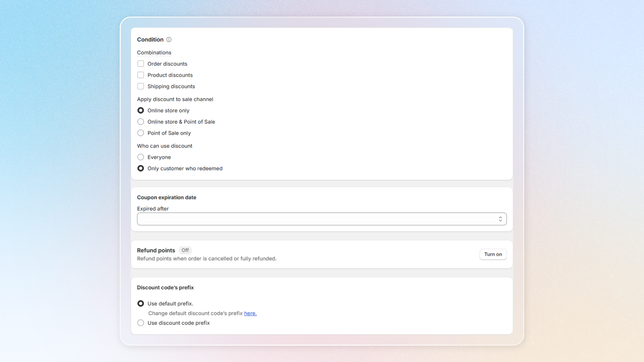Click the Condition info icon
Screen dimensions: 644x362
click(169, 40)
